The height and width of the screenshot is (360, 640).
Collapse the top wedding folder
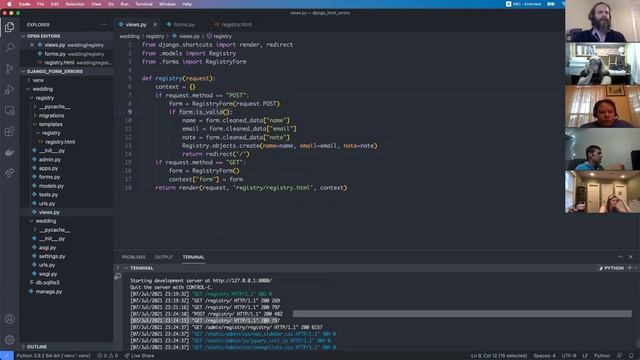click(42, 89)
